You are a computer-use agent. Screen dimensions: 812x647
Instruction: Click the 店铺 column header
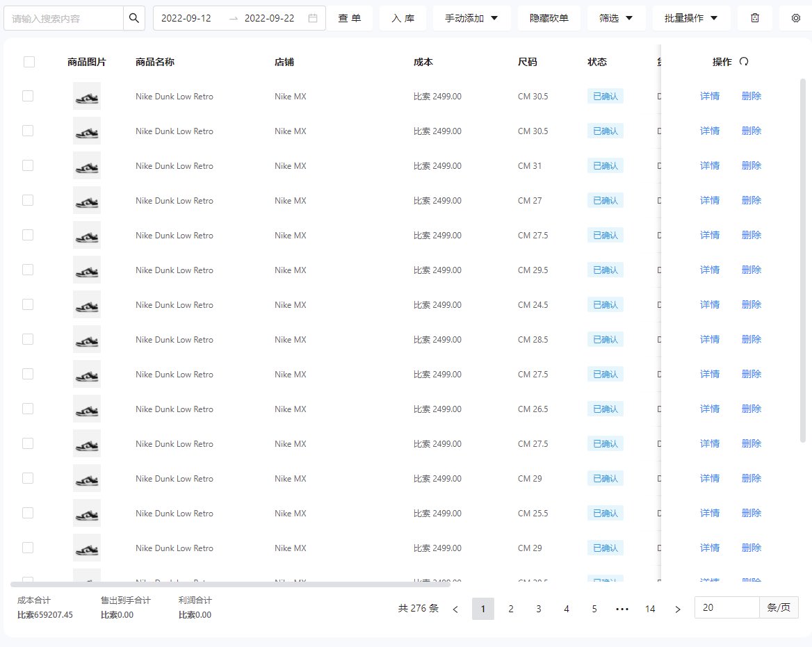tap(284, 62)
